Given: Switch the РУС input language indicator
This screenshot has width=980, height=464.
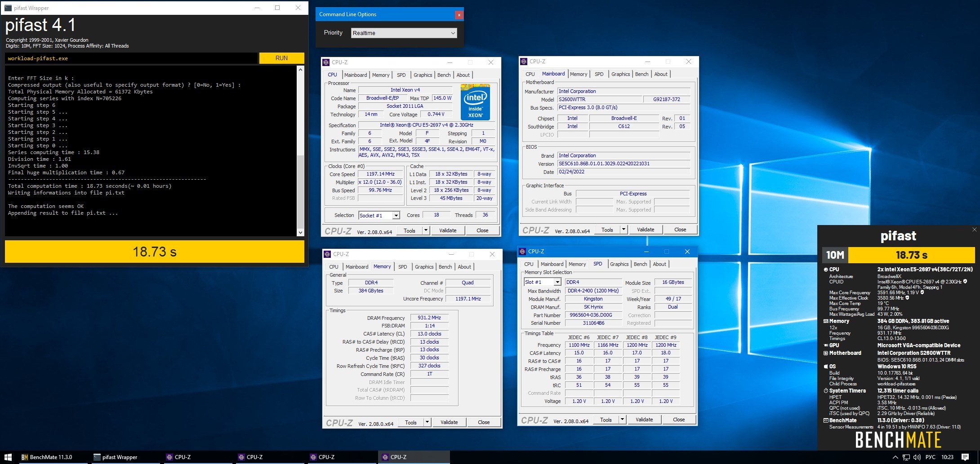Looking at the screenshot, I should pyautogui.click(x=931, y=457).
